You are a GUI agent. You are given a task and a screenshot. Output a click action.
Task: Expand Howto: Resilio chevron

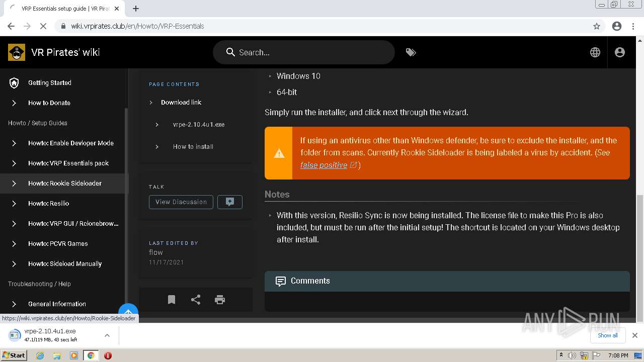click(x=14, y=204)
